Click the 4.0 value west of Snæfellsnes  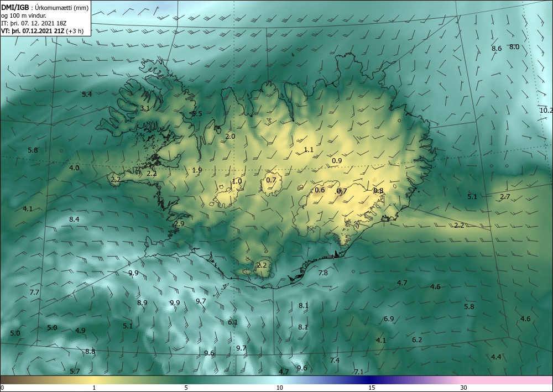point(74,168)
